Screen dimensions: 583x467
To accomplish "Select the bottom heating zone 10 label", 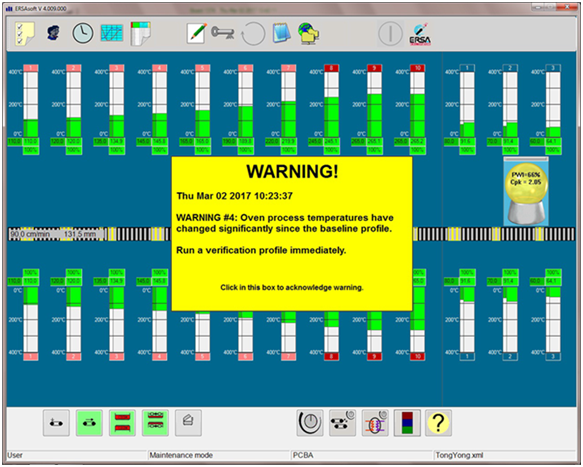I will coord(418,356).
